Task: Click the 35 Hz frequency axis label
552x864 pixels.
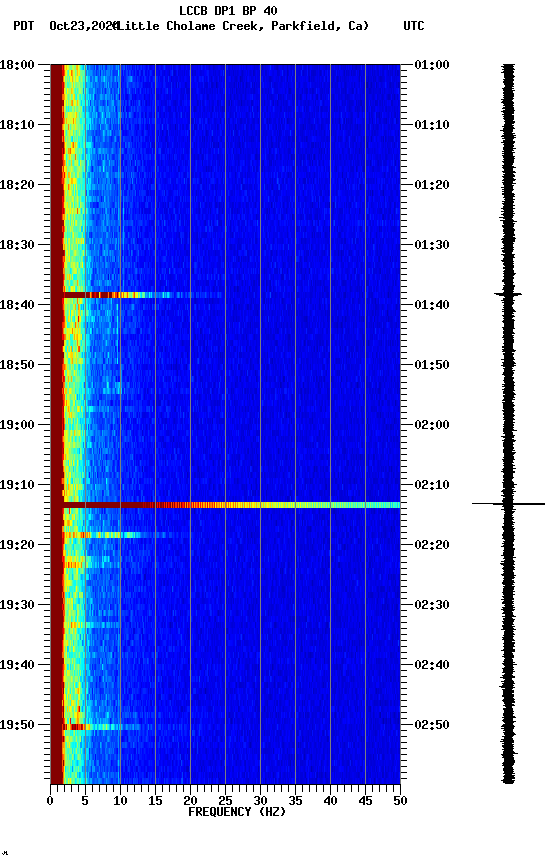Action: (x=295, y=801)
